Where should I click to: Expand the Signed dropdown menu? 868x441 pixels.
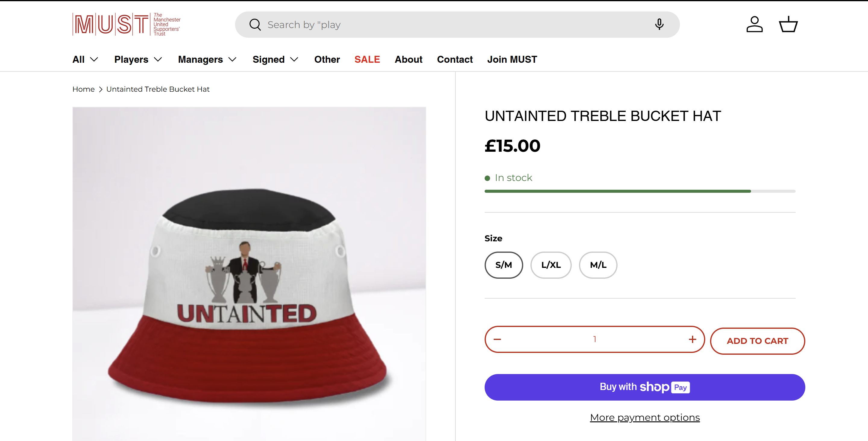(x=275, y=59)
